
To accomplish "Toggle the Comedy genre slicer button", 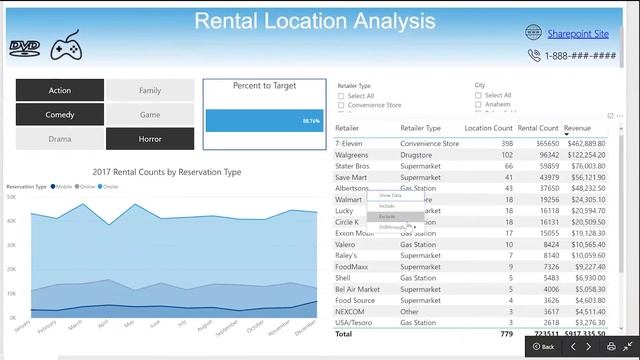I will (60, 115).
